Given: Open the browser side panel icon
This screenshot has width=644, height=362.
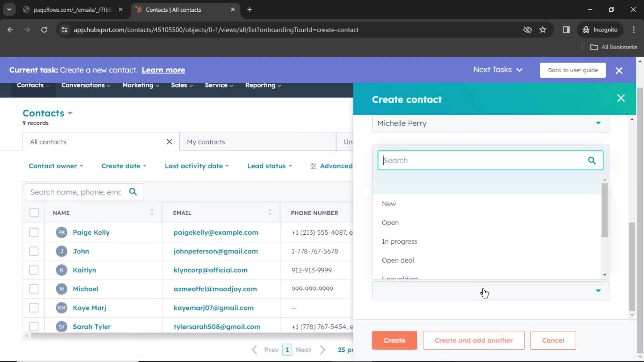Looking at the screenshot, I should pos(566,30).
